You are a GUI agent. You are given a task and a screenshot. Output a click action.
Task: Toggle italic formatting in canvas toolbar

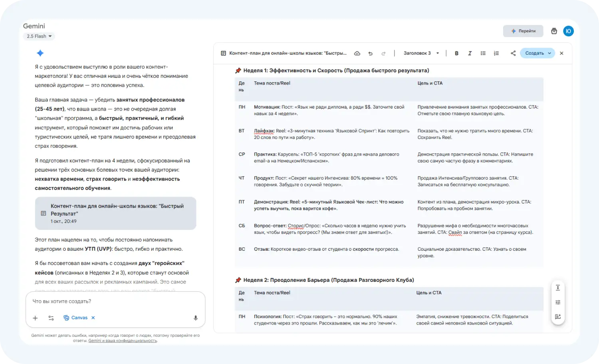tap(470, 53)
